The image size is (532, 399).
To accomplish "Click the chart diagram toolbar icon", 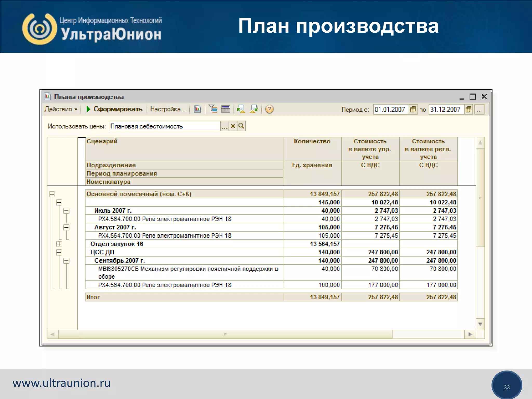I will 197,109.
